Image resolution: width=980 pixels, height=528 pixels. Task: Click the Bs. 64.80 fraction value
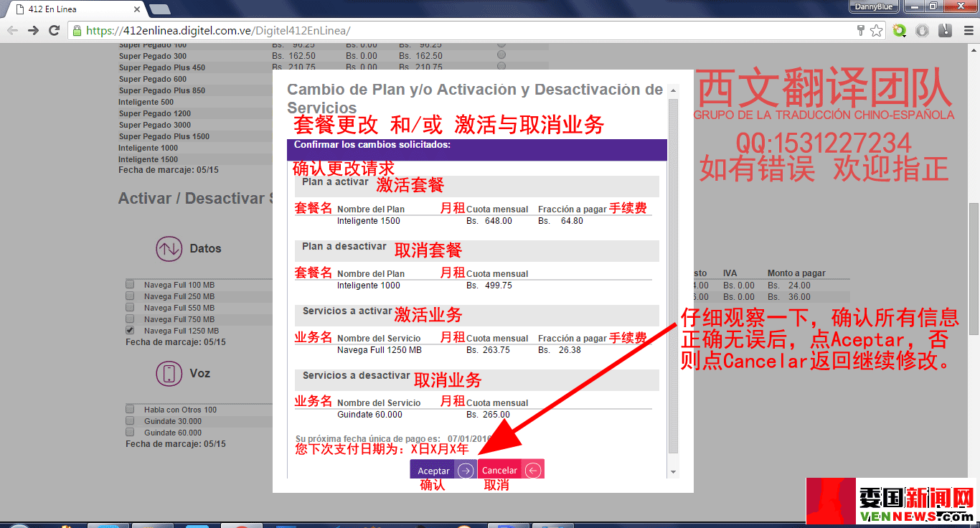pyautogui.click(x=561, y=221)
